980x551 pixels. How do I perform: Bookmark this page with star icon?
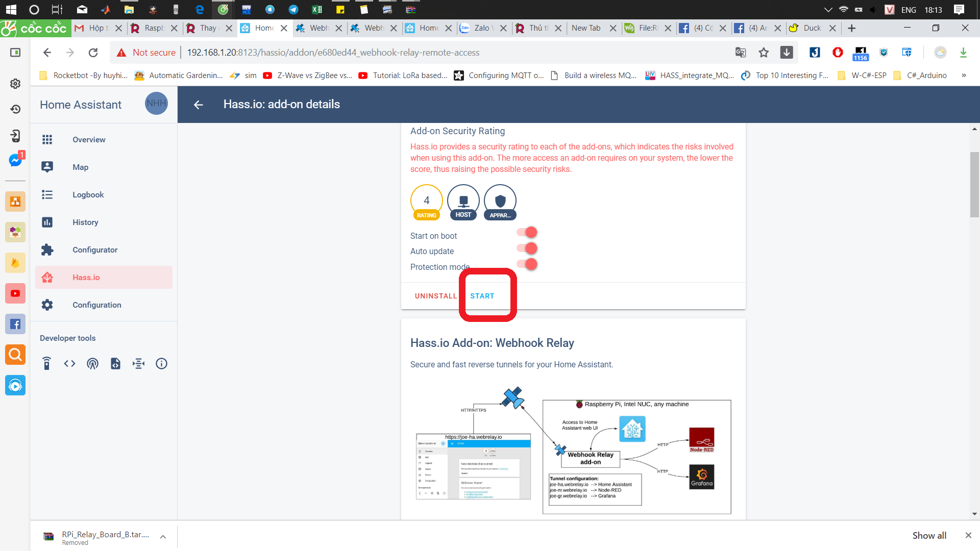pos(764,53)
